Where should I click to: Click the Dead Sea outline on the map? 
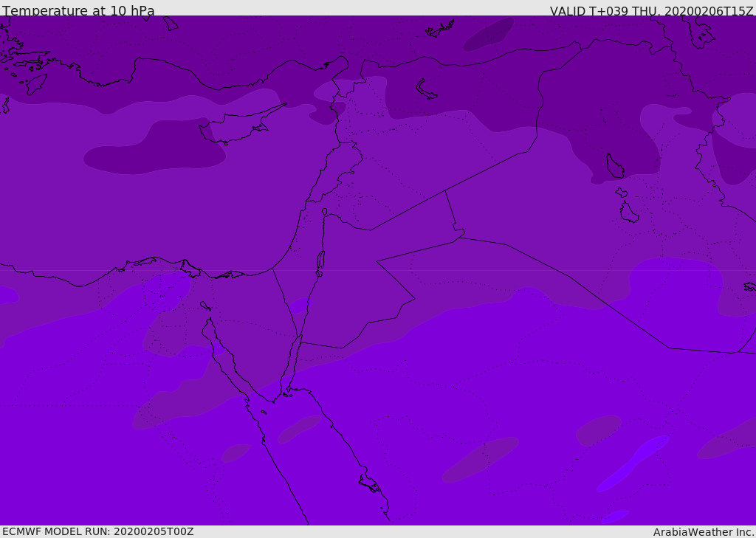point(320,260)
